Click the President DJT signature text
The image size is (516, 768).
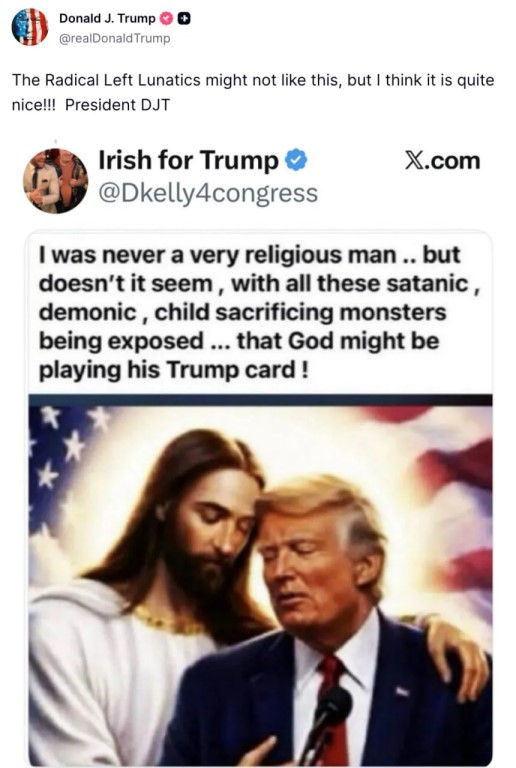click(x=117, y=105)
